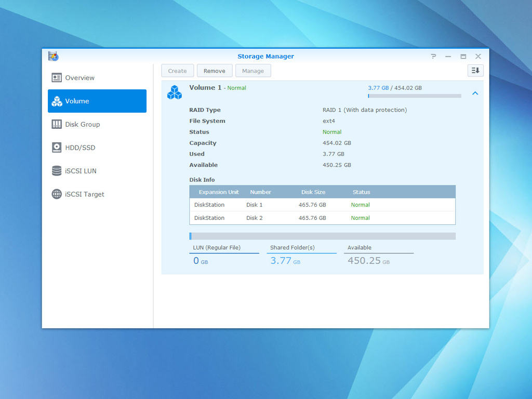This screenshot has width=532, height=399.
Task: Select the Volume sidebar item
Action: tap(97, 101)
